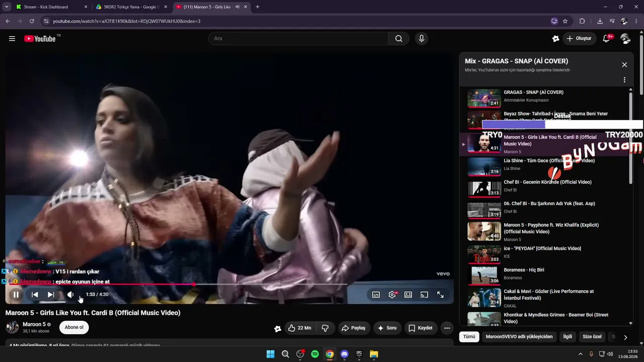The image size is (644, 362).
Task: Play GRAGAS - SNAP (Aİ COVER) from the mix
Action: [x=546, y=99]
